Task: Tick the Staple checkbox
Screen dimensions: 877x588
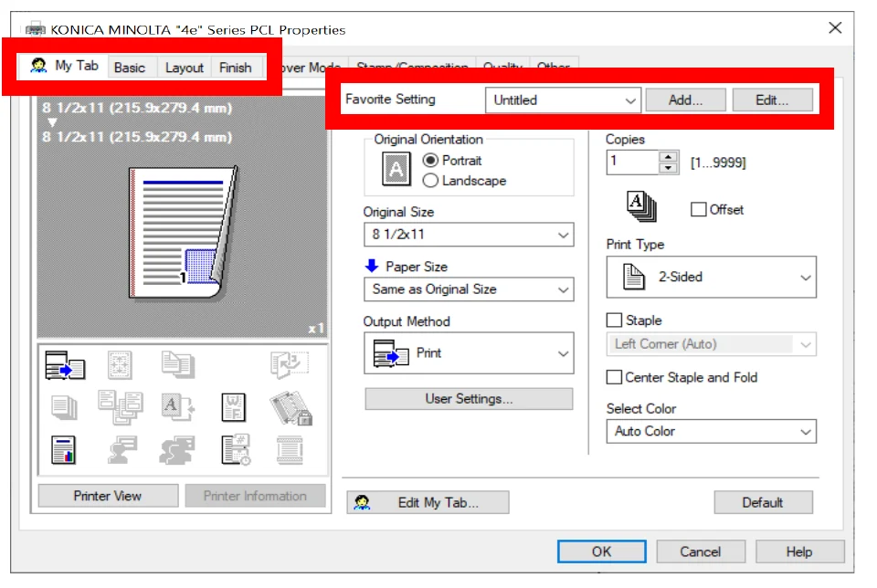Action: (x=614, y=320)
